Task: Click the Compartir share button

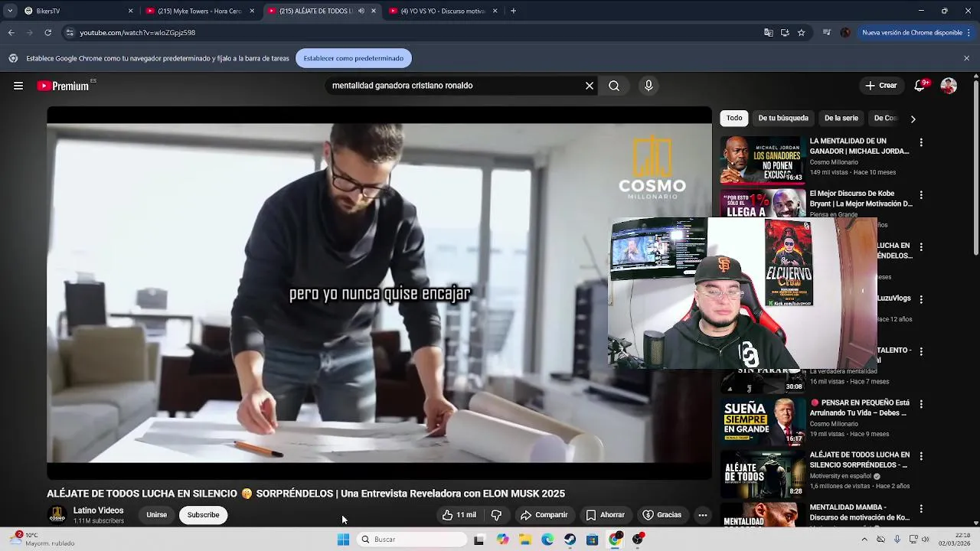Action: (544, 515)
